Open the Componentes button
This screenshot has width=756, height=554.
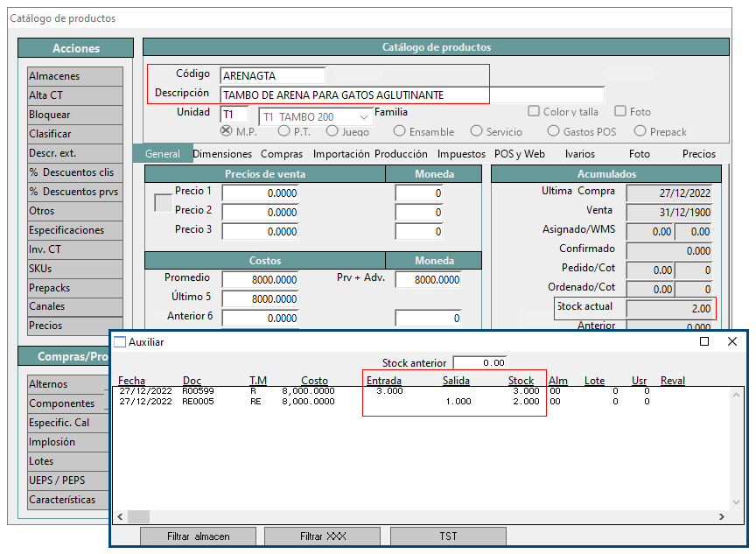coord(68,403)
